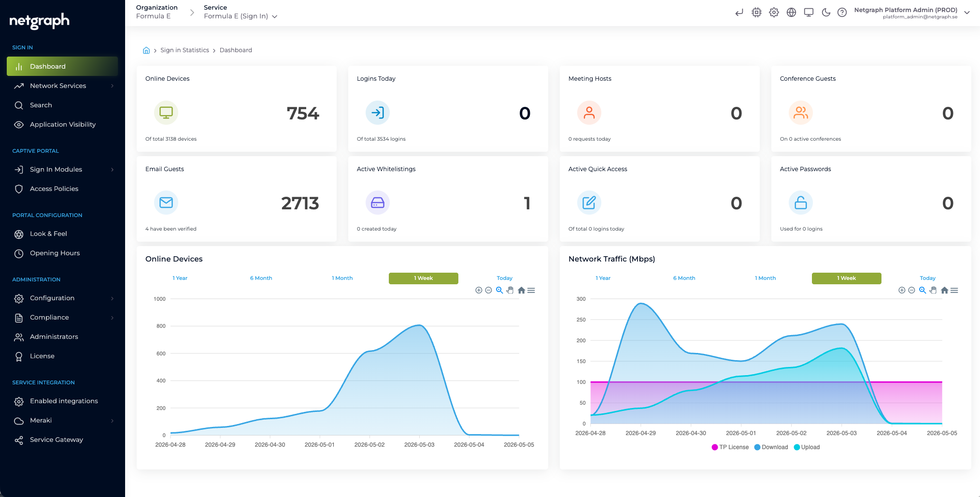Viewport: 980px width, 497px height.
Task: Reset zoom with Online Devices home icon
Action: click(x=521, y=290)
